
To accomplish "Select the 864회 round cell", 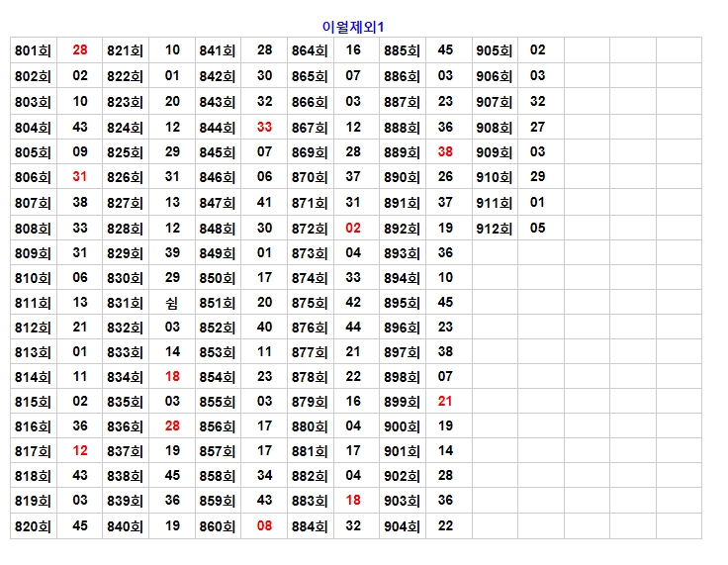I will pos(310,50).
